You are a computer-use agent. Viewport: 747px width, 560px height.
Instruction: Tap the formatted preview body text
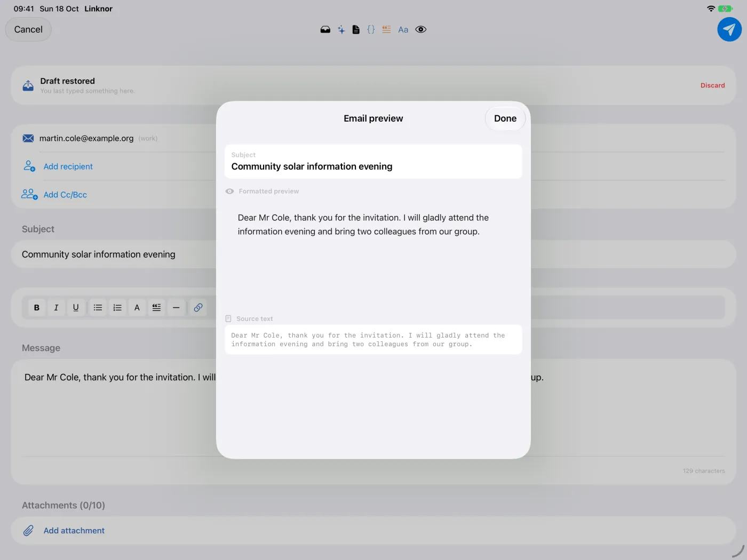click(363, 225)
